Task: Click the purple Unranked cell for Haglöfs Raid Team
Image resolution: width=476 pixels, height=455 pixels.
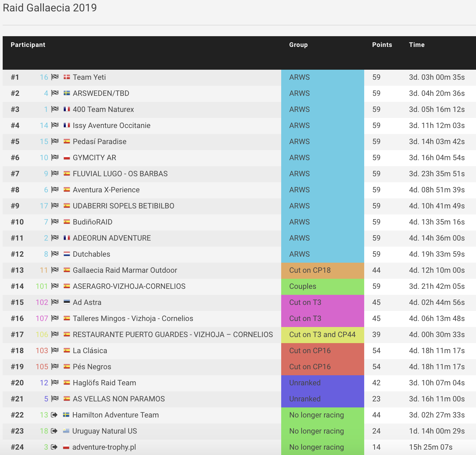Action: (322, 383)
